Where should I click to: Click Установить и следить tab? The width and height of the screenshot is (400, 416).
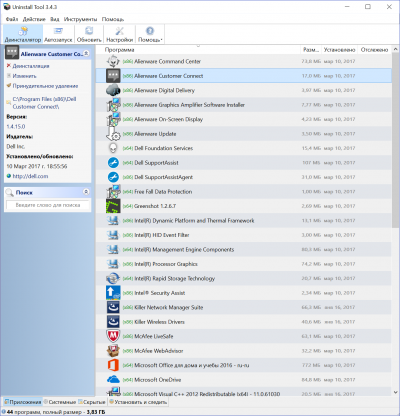[138, 402]
